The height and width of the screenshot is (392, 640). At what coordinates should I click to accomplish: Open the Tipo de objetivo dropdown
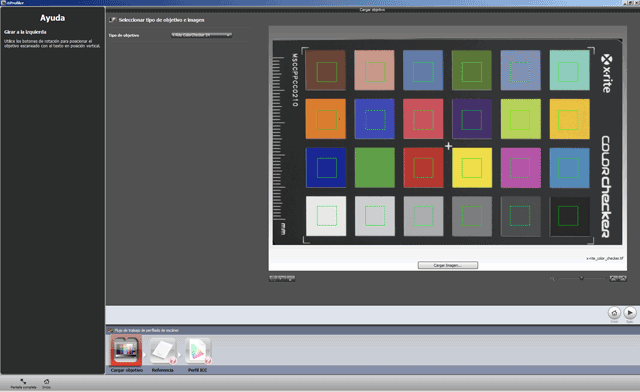201,35
